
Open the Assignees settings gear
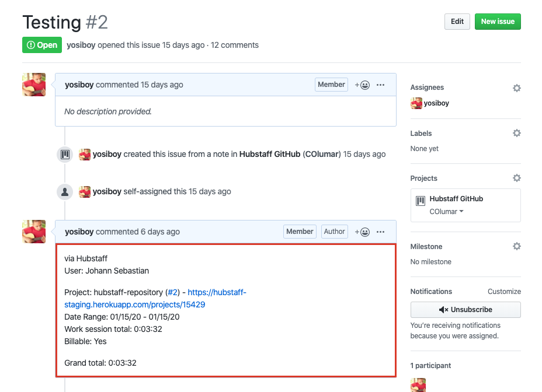[x=516, y=87]
